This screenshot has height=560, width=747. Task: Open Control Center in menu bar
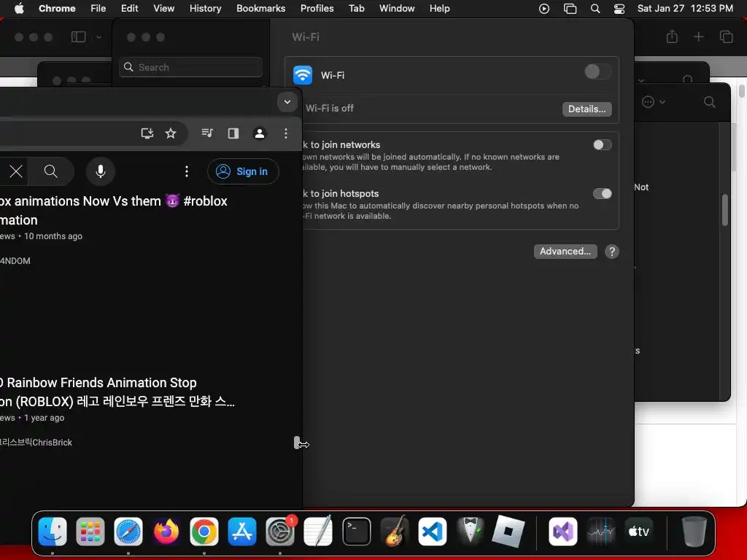(x=619, y=9)
